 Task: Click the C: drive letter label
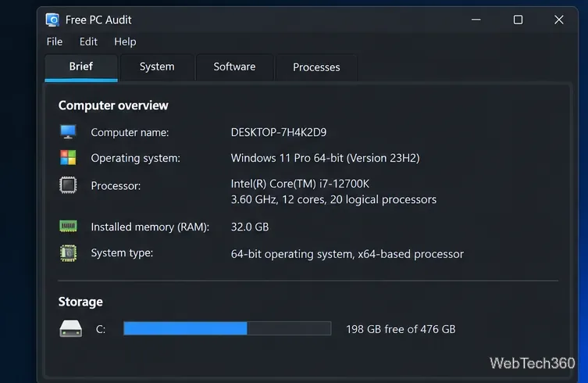(x=101, y=329)
